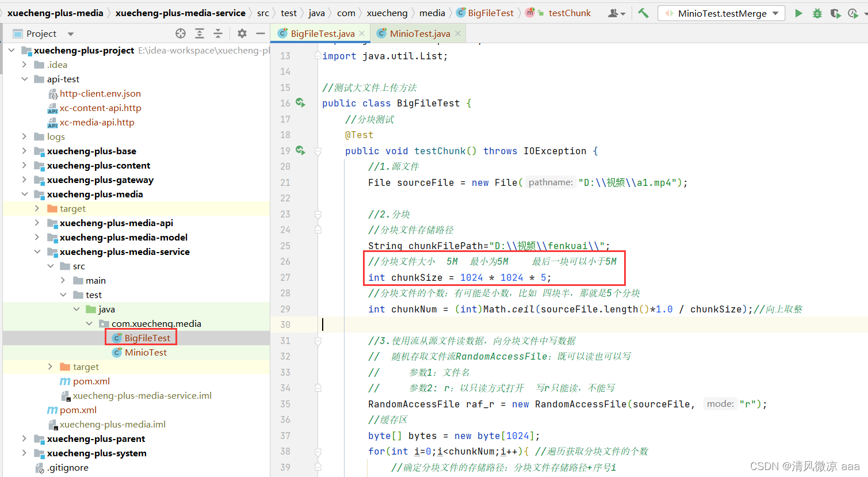Run the MinioTest.testMerge configuration
The image size is (868, 477).
(798, 13)
